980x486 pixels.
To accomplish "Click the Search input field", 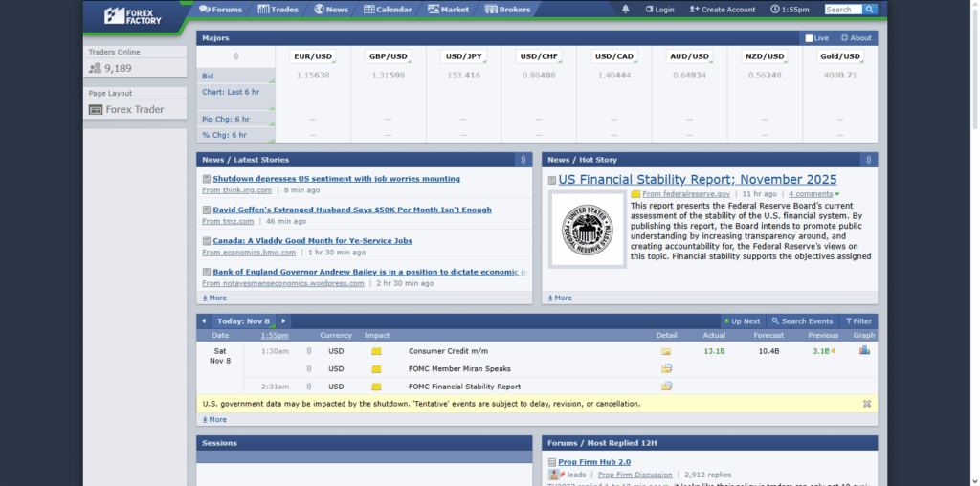I will [x=842, y=10].
